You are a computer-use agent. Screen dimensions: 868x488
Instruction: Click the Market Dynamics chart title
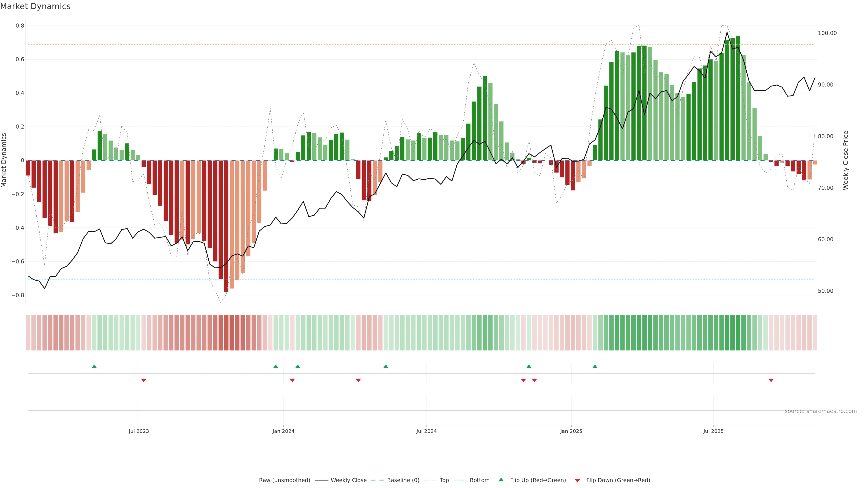point(35,6)
